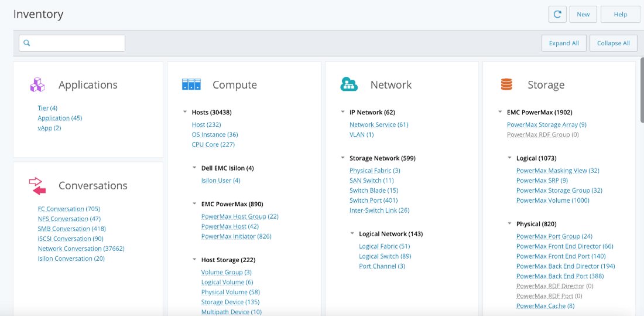Click the magnifier icon in search box
Image resolution: width=644 pixels, height=316 pixels.
[27, 43]
